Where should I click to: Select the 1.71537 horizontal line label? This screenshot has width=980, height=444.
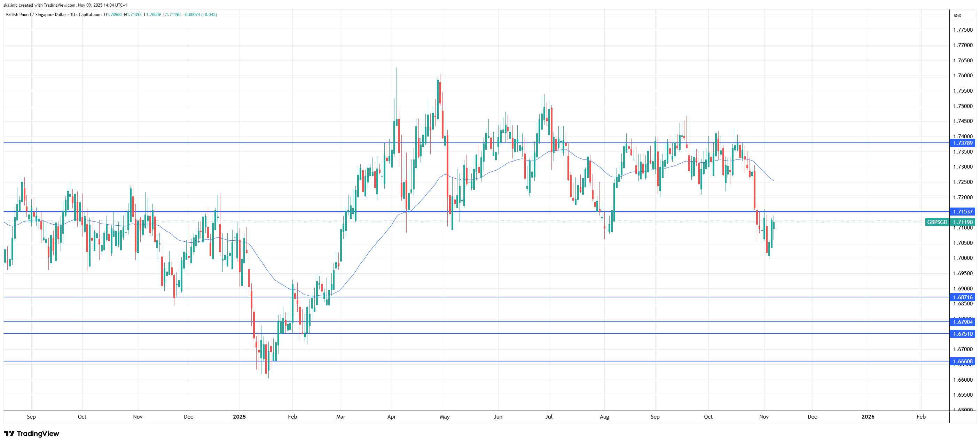point(963,211)
